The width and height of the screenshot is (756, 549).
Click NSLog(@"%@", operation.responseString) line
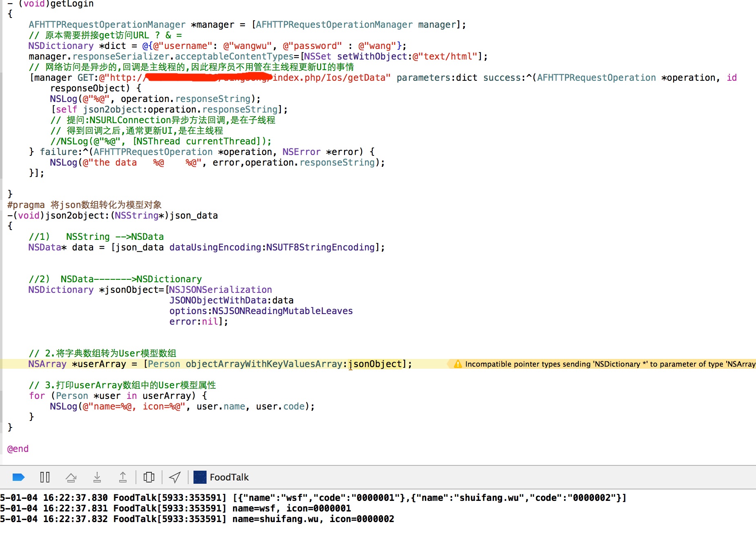155,99
